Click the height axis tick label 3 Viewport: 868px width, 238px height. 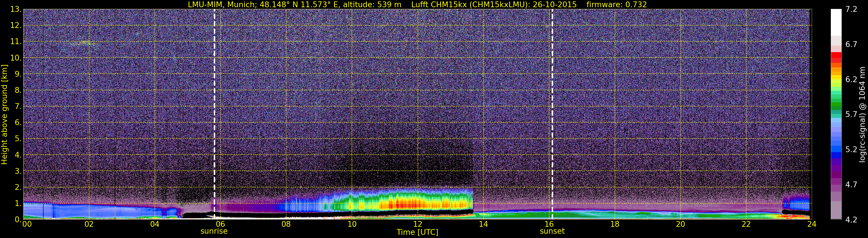18,171
